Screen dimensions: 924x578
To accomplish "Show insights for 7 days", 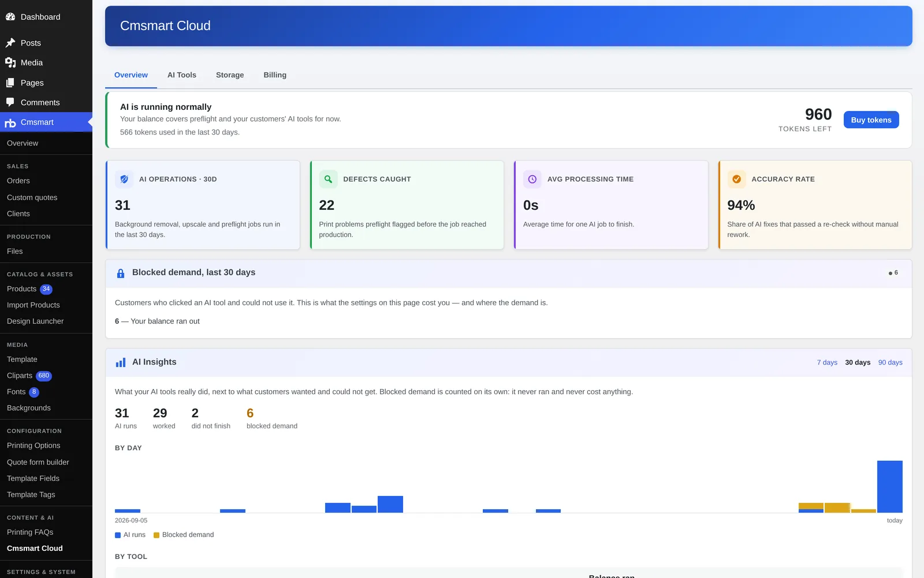I will point(827,362).
